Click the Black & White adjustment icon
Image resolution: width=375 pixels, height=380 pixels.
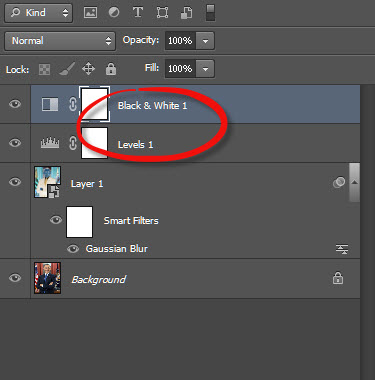[x=50, y=104]
